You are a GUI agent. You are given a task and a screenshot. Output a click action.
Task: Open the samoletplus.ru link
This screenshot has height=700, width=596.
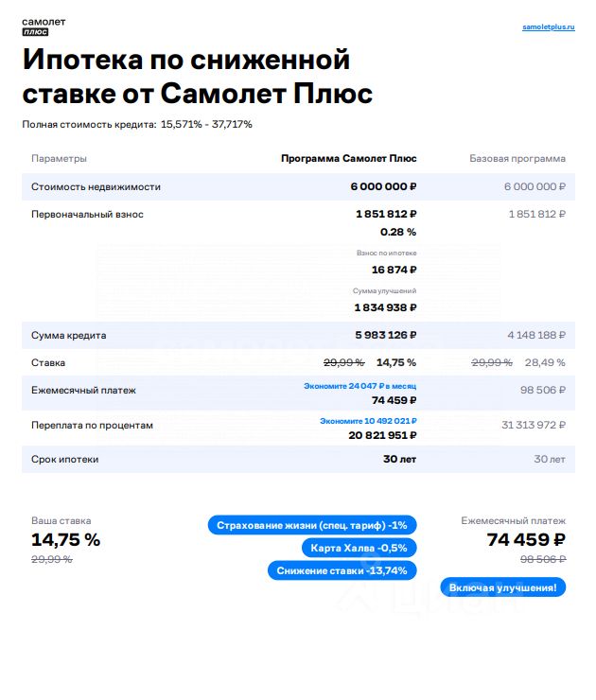[549, 26]
